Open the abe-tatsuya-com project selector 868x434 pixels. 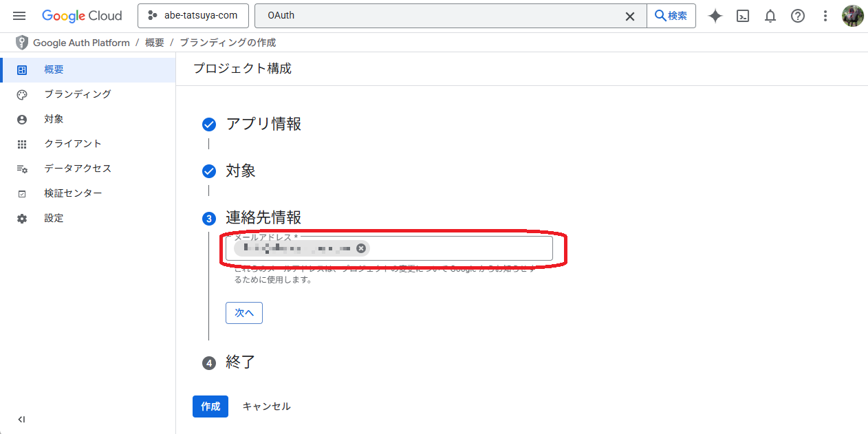(193, 16)
